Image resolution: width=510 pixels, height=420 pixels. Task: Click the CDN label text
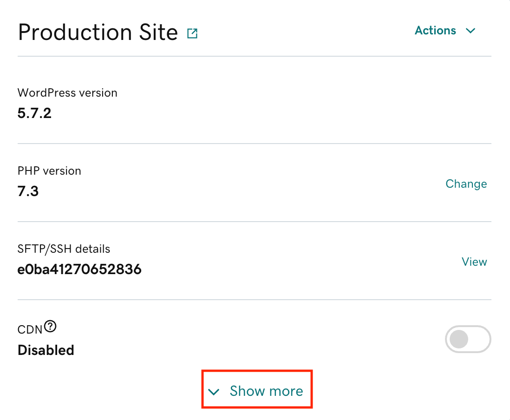[30, 329]
